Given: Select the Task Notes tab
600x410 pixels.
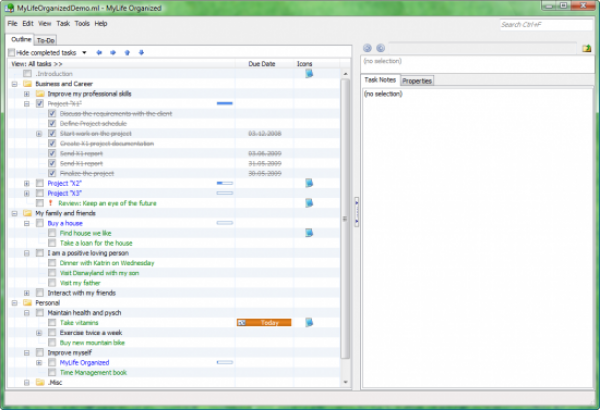Looking at the screenshot, I should coord(380,80).
